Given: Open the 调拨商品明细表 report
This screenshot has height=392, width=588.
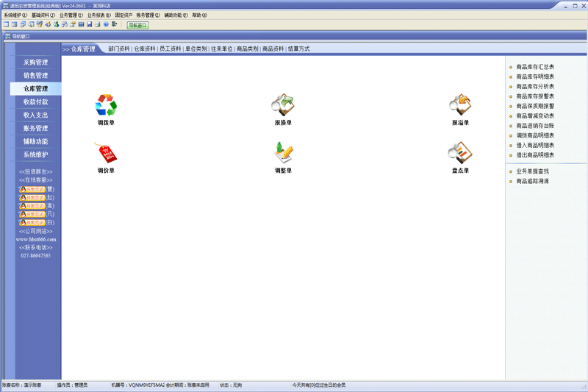Looking at the screenshot, I should 535,135.
